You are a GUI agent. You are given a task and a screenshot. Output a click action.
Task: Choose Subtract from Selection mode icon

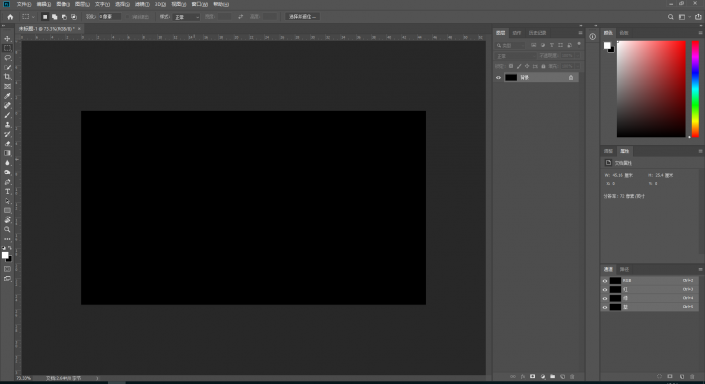[64, 17]
